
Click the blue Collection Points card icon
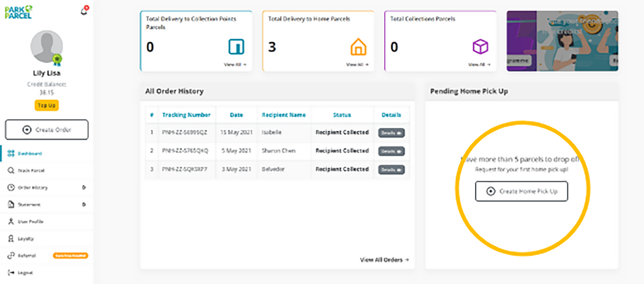(x=236, y=47)
